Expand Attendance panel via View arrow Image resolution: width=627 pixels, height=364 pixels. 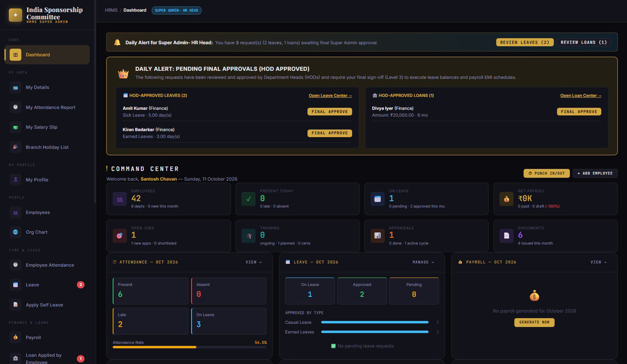pyautogui.click(x=254, y=262)
